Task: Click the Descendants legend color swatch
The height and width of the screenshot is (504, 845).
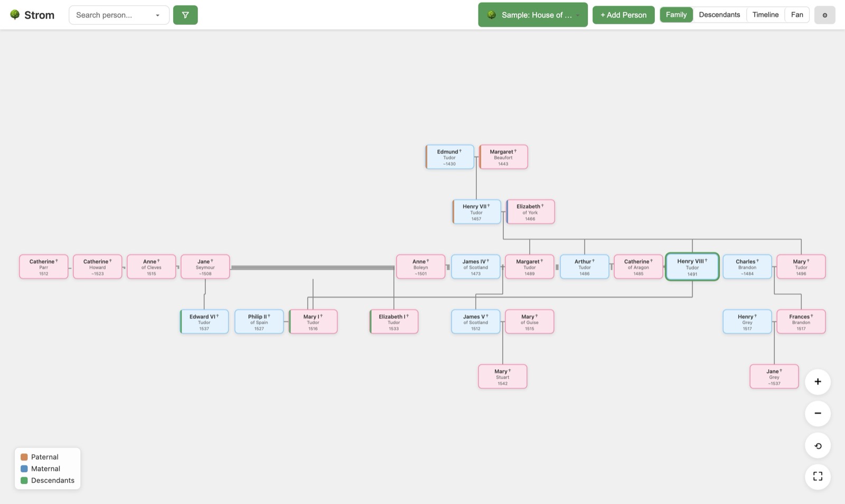Action: [24, 480]
